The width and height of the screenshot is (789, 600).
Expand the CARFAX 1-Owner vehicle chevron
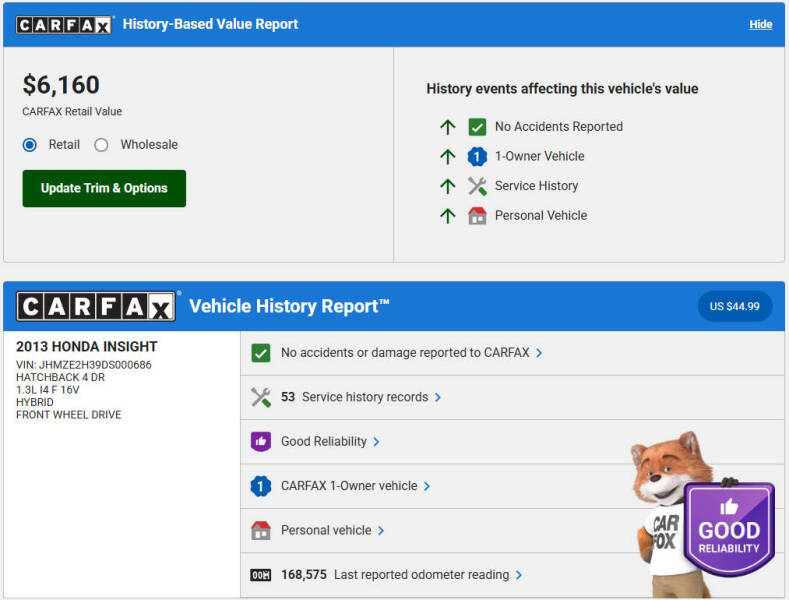tap(427, 486)
